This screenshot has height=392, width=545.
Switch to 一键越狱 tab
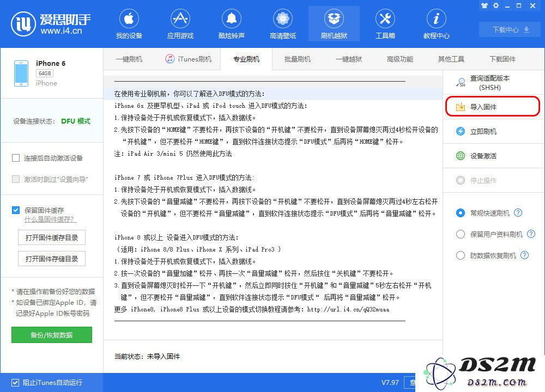[349, 59]
